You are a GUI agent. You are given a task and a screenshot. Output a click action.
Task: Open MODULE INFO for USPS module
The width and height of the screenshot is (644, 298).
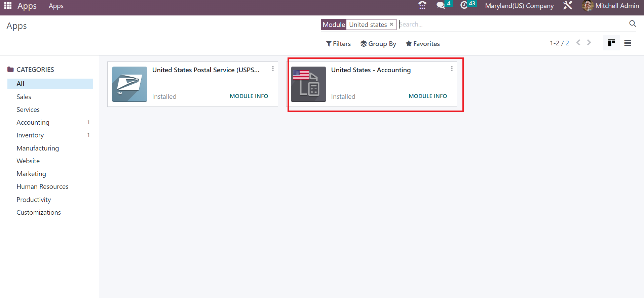(249, 96)
